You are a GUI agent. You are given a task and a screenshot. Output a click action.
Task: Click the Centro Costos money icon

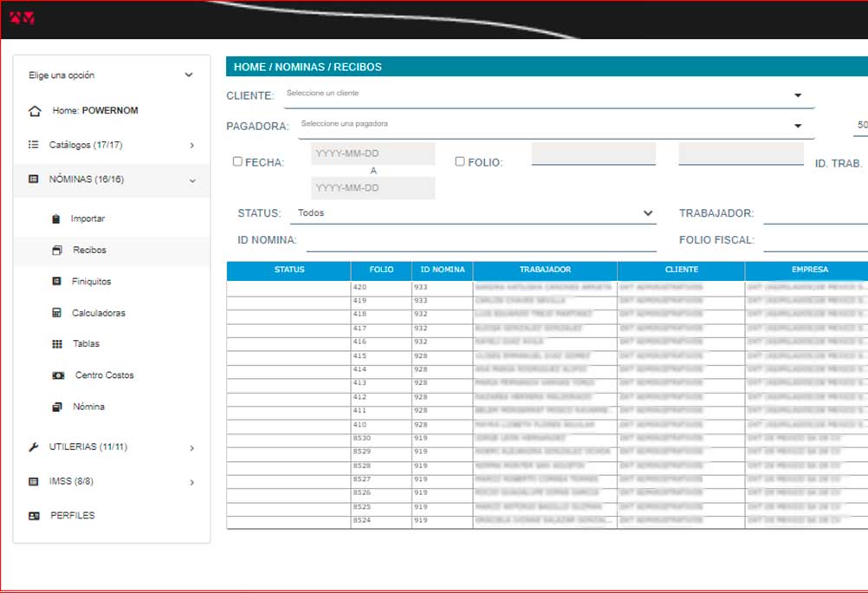tap(58, 375)
